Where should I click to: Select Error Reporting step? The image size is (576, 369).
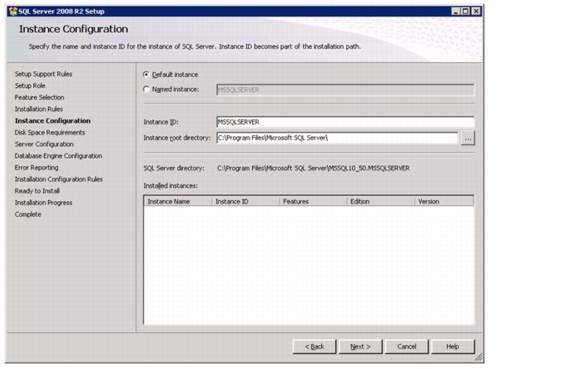coord(36,168)
